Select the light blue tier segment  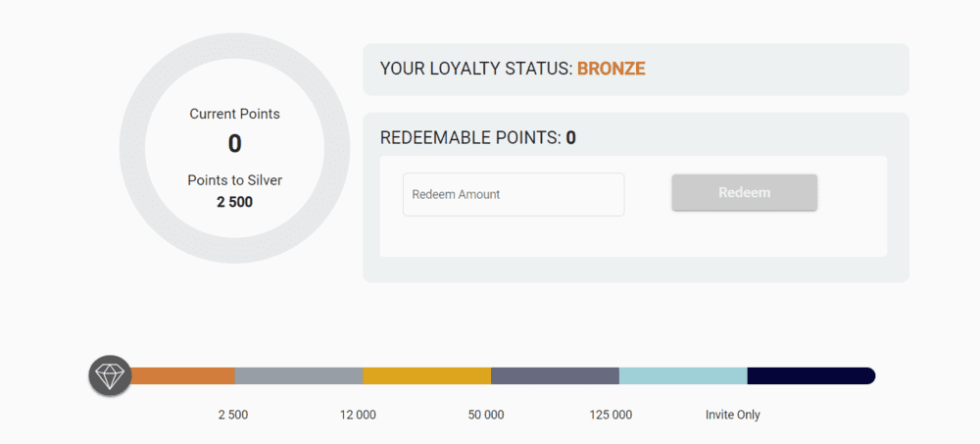[x=683, y=375]
